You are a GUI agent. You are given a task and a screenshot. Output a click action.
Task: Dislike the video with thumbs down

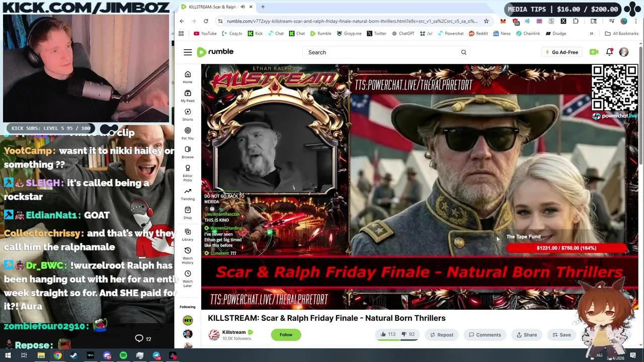pyautogui.click(x=408, y=334)
